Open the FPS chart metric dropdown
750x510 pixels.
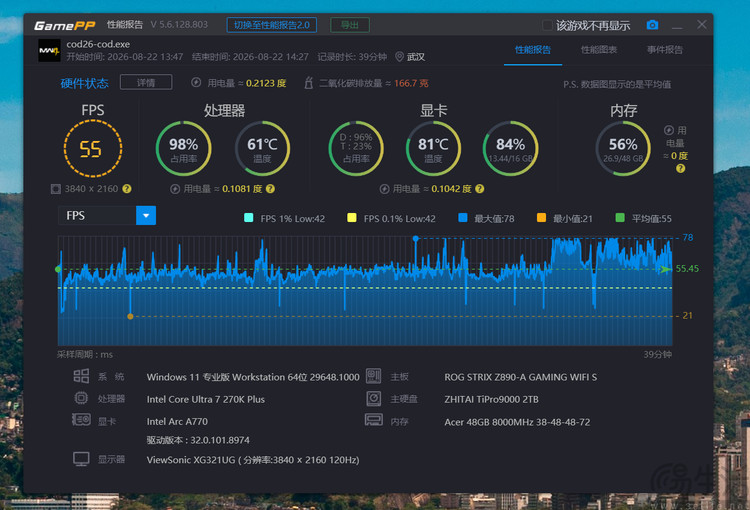[x=146, y=216]
